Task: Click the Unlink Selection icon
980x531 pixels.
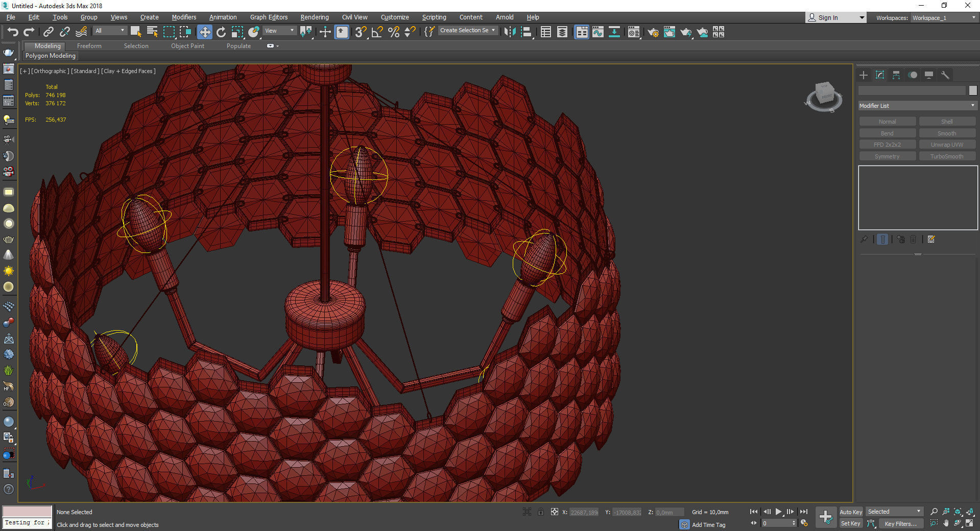Action: click(x=65, y=32)
